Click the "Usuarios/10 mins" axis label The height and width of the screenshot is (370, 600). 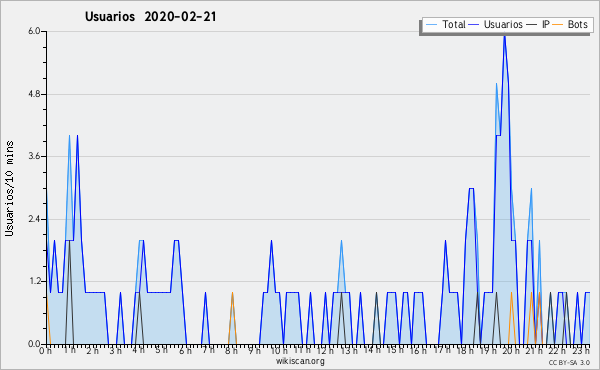pos(9,188)
